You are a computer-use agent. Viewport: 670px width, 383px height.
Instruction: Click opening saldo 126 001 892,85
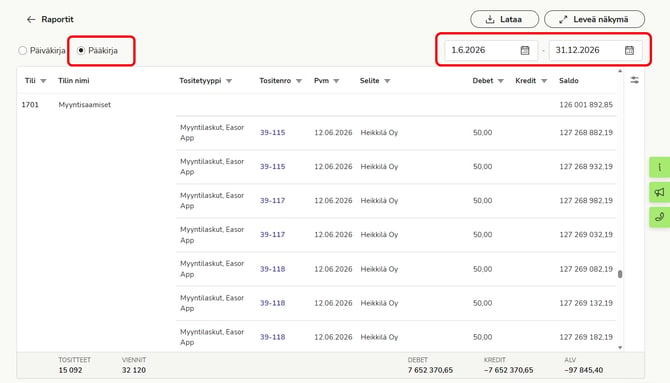[x=586, y=105]
